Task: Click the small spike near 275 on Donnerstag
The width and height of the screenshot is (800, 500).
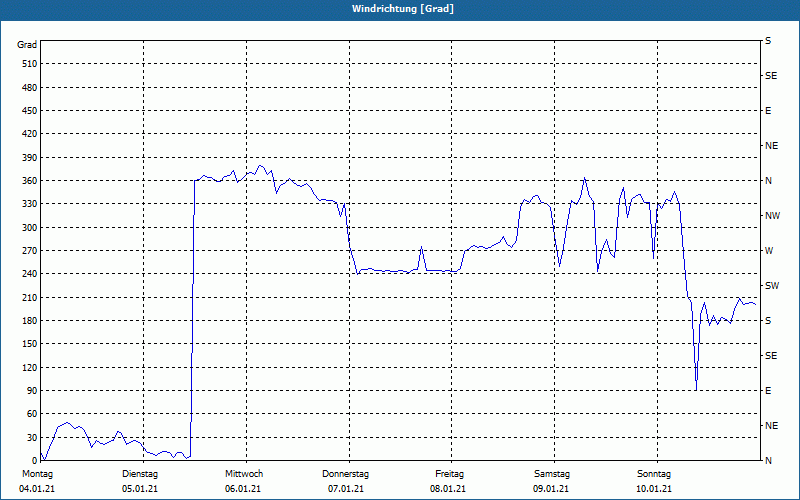Action: coord(421,248)
